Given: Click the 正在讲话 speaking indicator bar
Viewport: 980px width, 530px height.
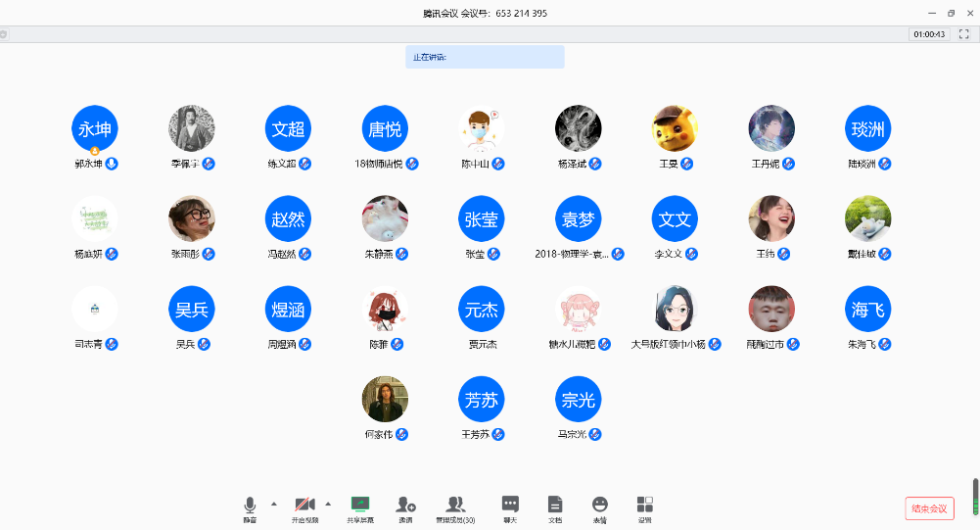Looking at the screenshot, I should (x=485, y=57).
